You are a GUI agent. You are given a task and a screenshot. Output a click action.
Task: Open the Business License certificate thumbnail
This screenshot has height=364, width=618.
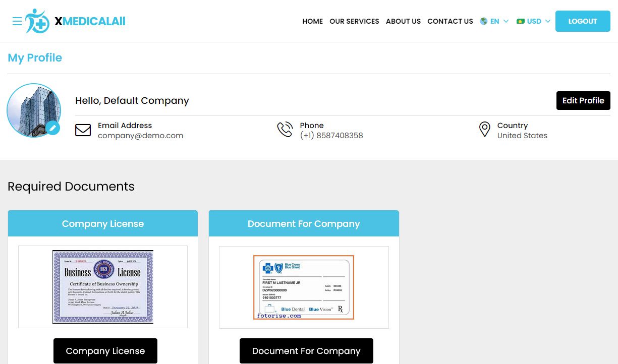[x=103, y=287]
